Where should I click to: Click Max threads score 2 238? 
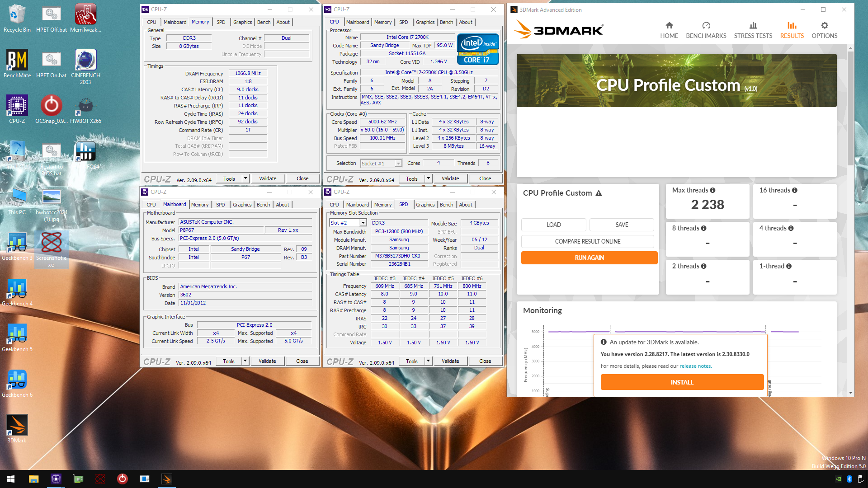click(708, 205)
